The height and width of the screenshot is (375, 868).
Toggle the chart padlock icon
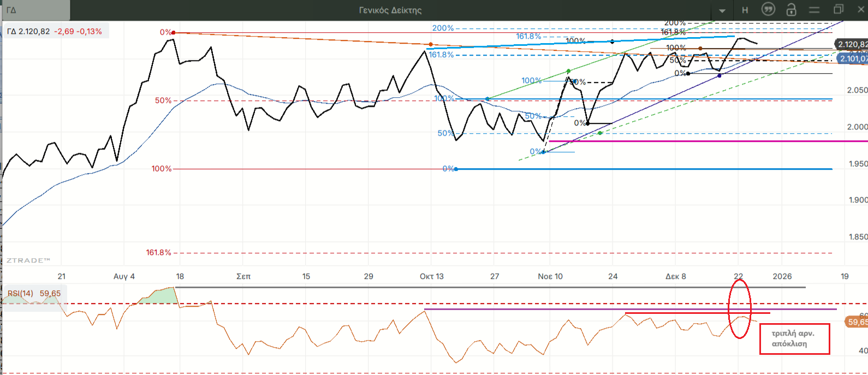pos(791,10)
